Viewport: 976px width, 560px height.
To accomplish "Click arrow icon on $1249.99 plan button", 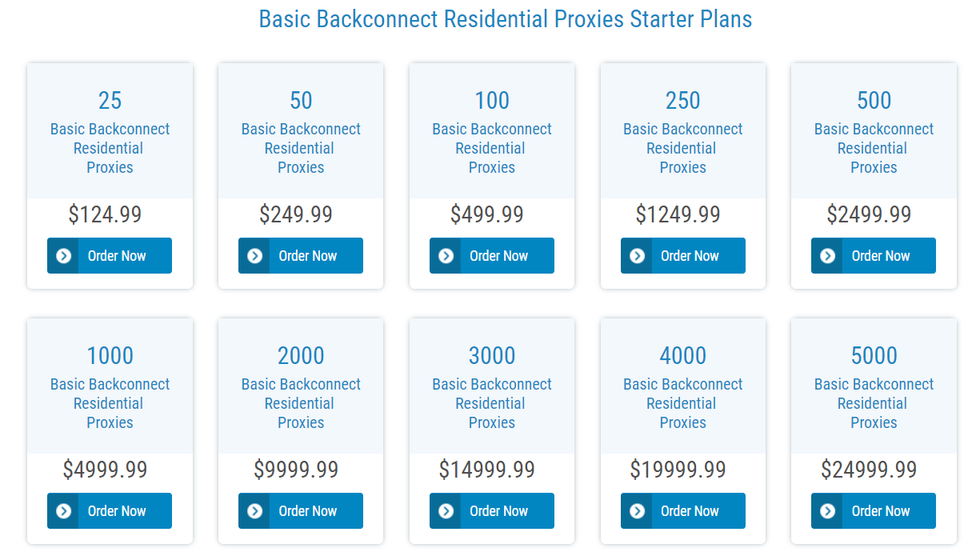I will [638, 256].
